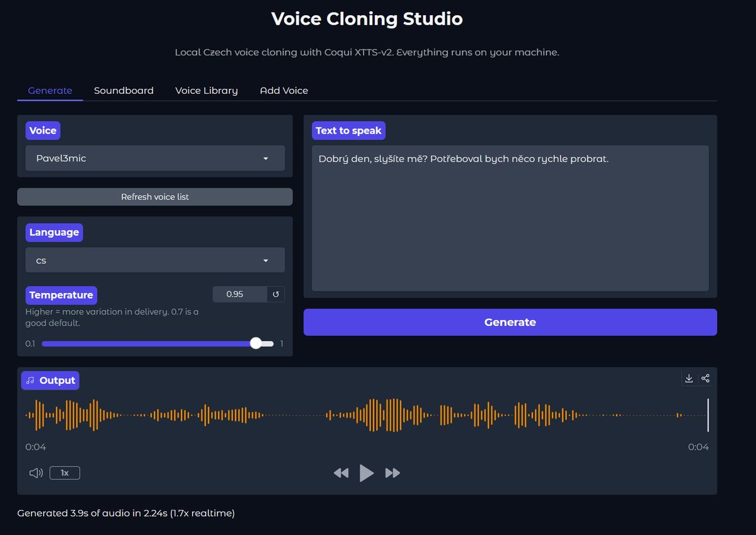Click the Temperature slider handle
The height and width of the screenshot is (535, 756).
point(255,343)
